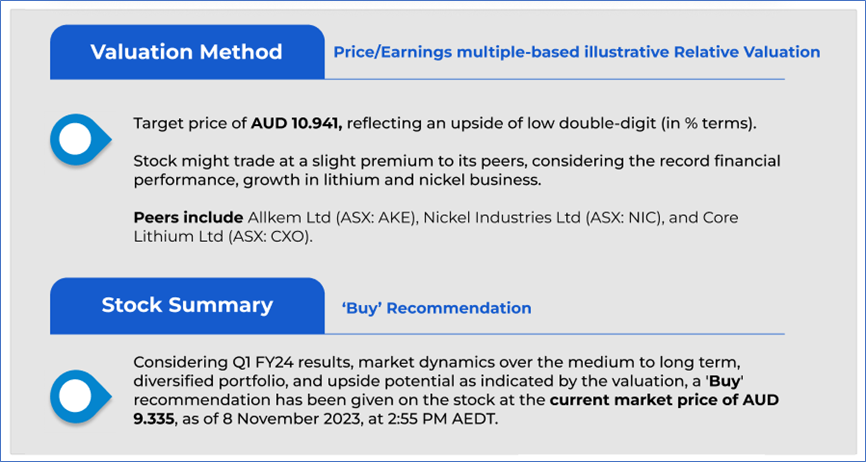Screen dimensions: 866x462
Task: Click the 'Q1 FY24 results' phrase
Action: tap(278, 364)
